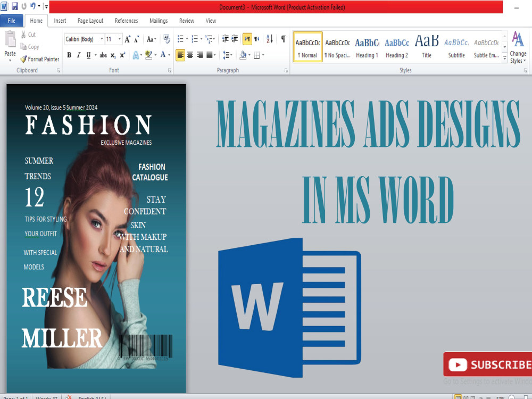Click the Grow Font icon
532x399 pixels.
128,39
